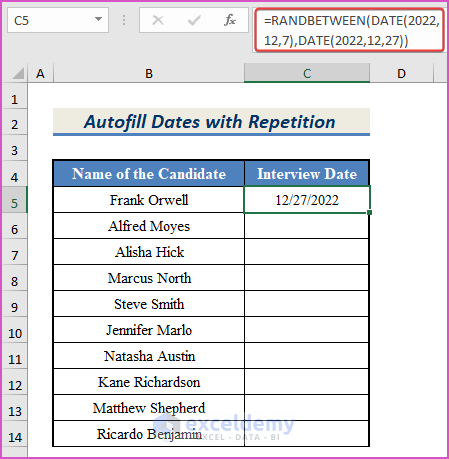Click the Cancel X icon in formula bar
The width and height of the screenshot is (449, 459).
tap(158, 20)
